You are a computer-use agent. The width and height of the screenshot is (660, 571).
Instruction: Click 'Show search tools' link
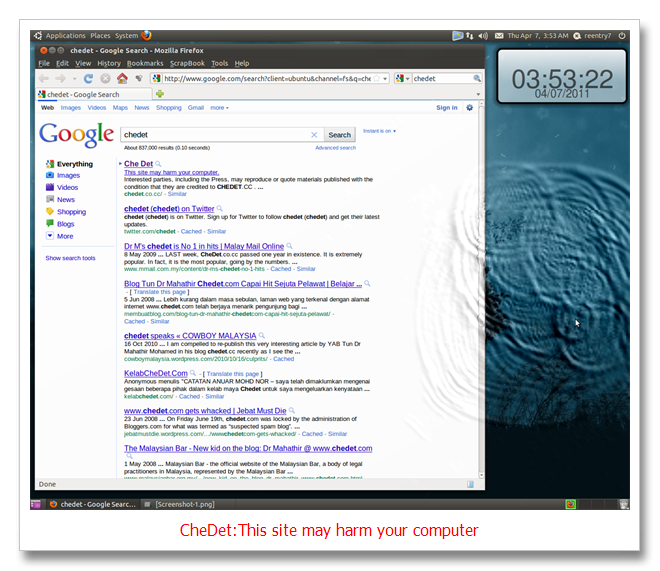70,258
